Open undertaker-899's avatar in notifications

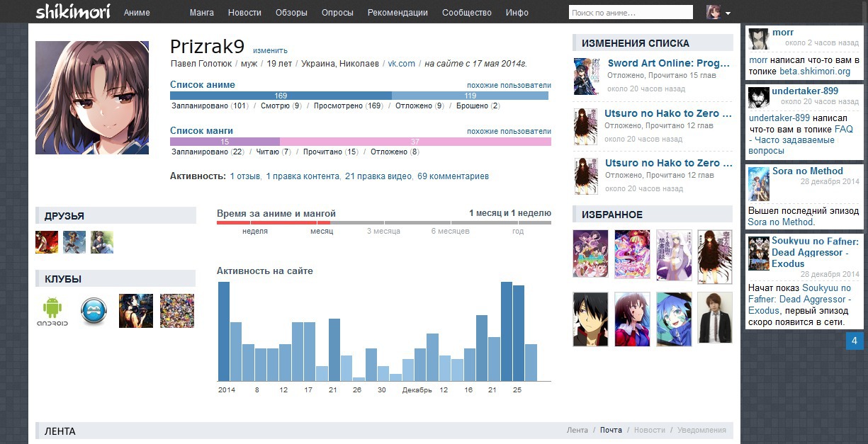point(759,97)
